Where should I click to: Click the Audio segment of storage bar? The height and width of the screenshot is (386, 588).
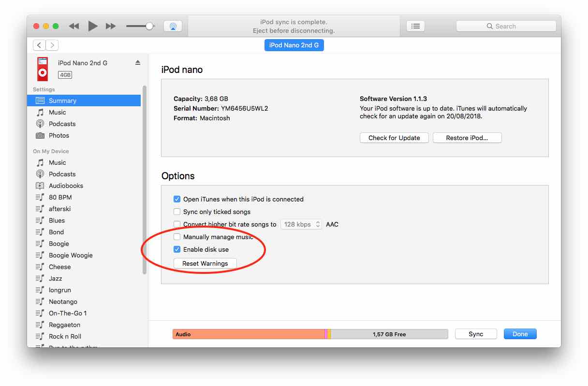click(x=249, y=334)
